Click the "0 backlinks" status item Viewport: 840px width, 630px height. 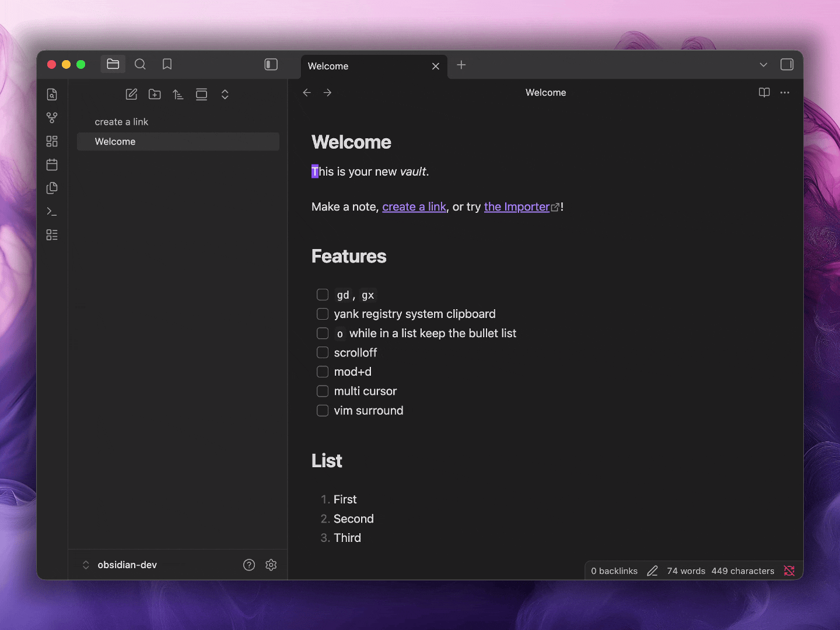(x=614, y=571)
